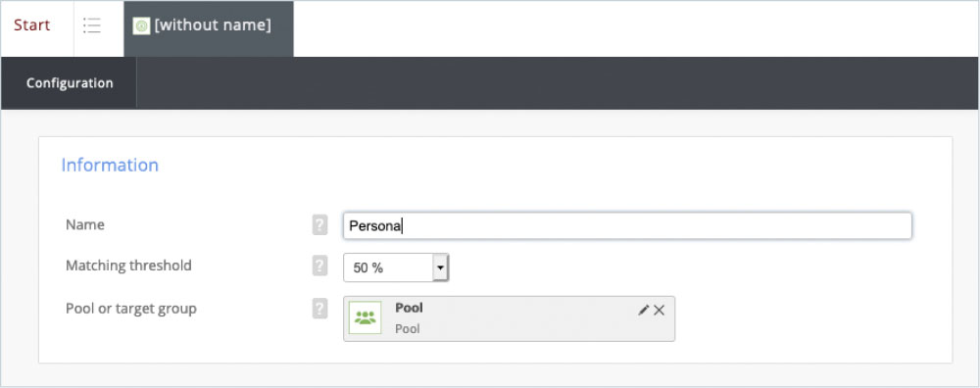Switch to the Start tab
This screenshot has height=388, width=980.
[32, 25]
